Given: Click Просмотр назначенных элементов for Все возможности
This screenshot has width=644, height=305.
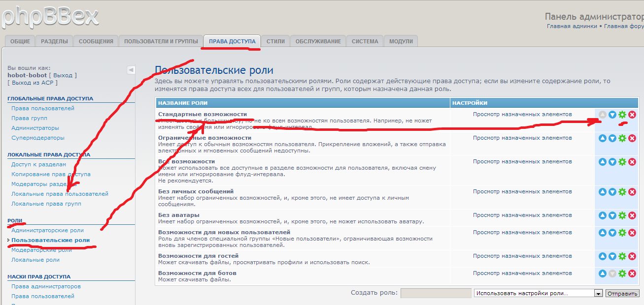Looking at the screenshot, I should pyautogui.click(x=522, y=161).
